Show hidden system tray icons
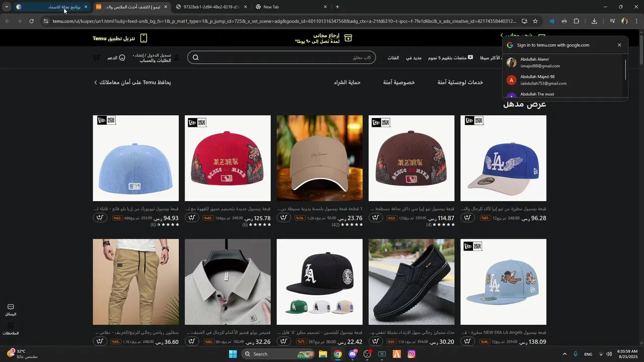Viewport: 644px width, 362px height. (x=565, y=354)
